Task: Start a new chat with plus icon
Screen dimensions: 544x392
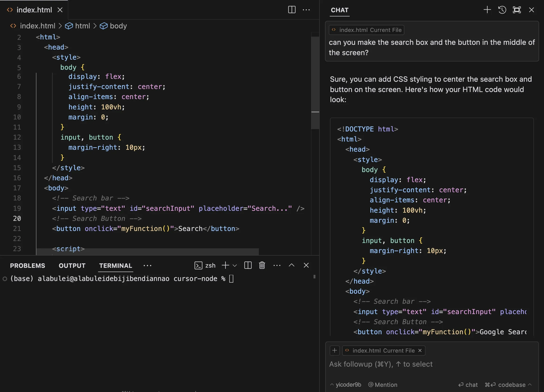Action: tap(487, 10)
